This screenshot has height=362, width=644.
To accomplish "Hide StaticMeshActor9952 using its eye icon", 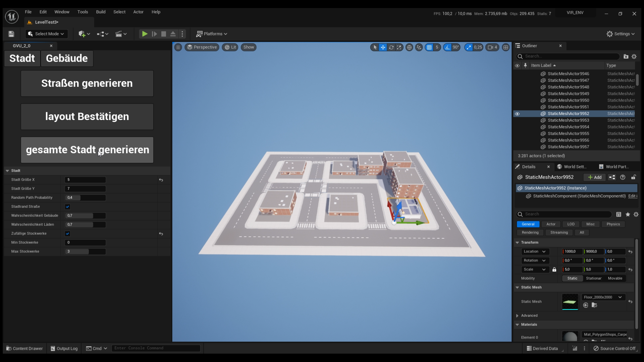I will point(517,114).
